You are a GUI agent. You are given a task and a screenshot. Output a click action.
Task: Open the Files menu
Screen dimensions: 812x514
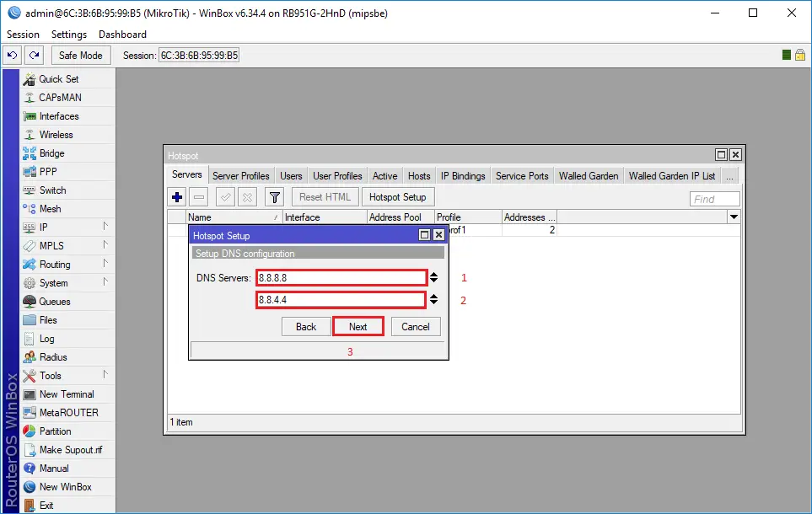click(x=67, y=320)
